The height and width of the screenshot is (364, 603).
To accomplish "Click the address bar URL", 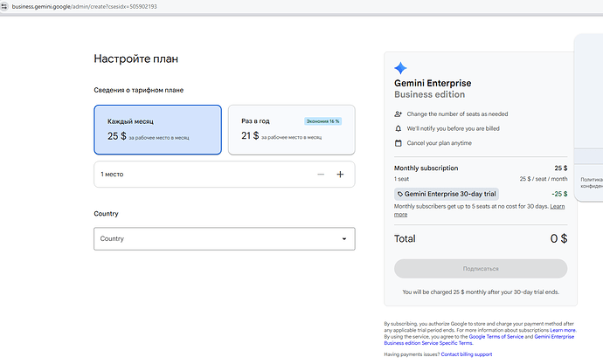I will (84, 6).
